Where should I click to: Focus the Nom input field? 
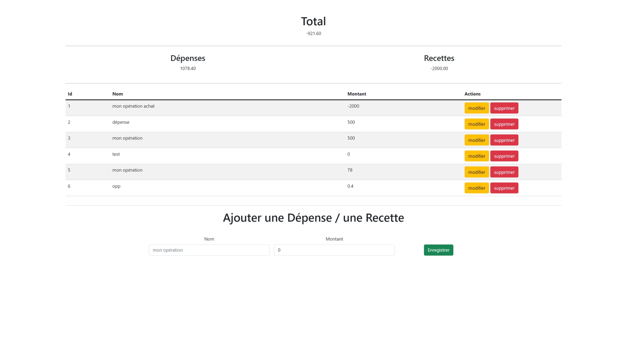209,250
